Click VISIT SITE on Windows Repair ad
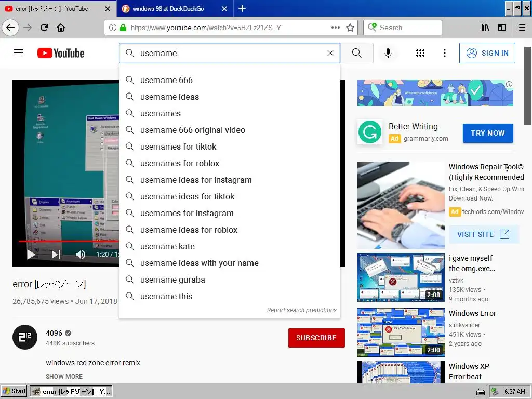 point(483,234)
